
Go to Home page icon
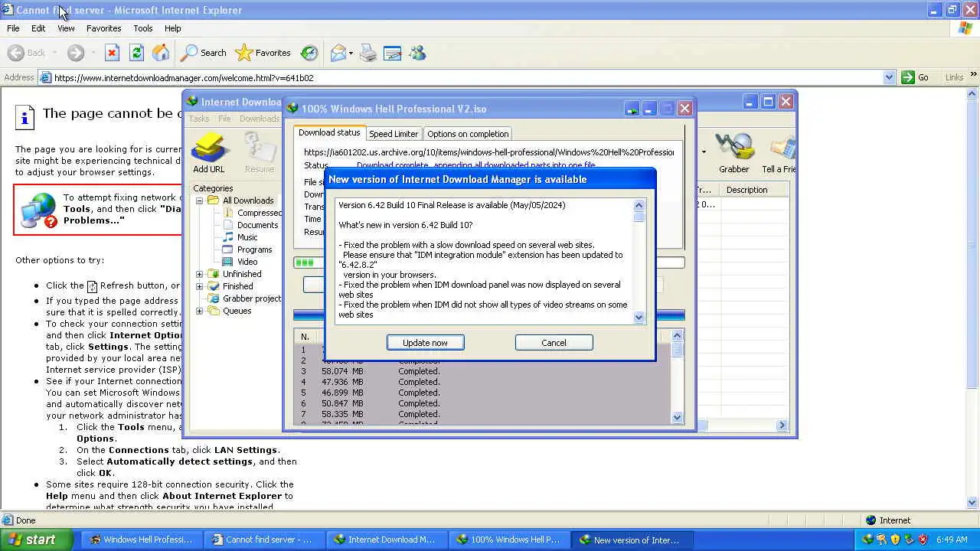click(x=161, y=53)
